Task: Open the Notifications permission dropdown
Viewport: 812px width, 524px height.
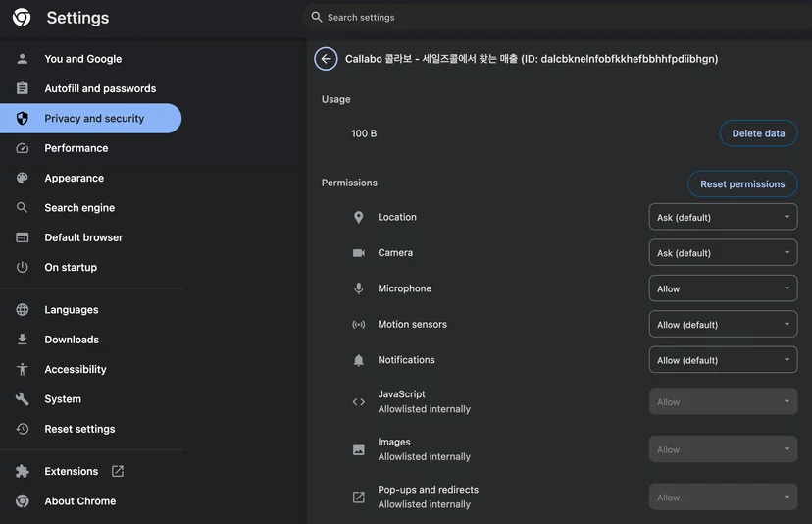Action: tap(723, 360)
